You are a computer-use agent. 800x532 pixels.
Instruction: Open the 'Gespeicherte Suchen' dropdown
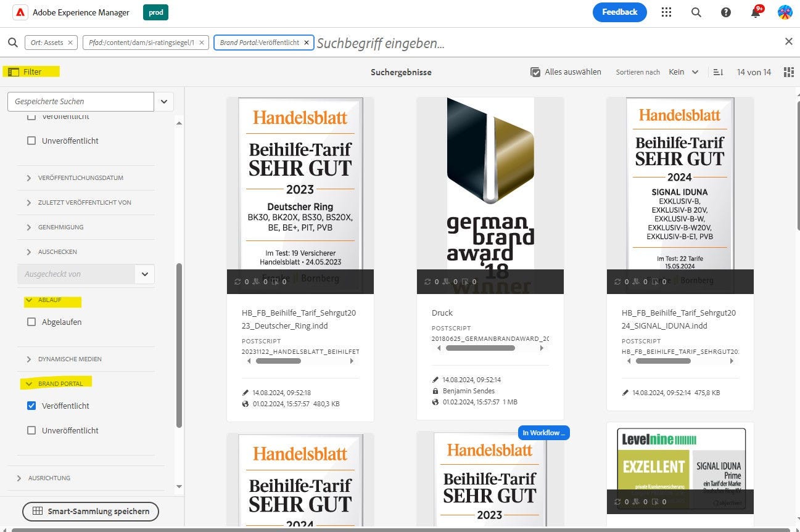[163, 102]
